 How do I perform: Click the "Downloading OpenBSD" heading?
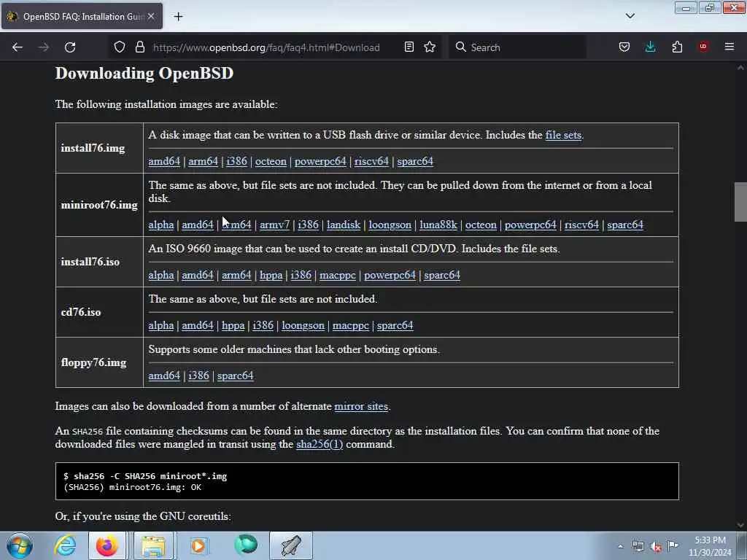click(x=144, y=74)
